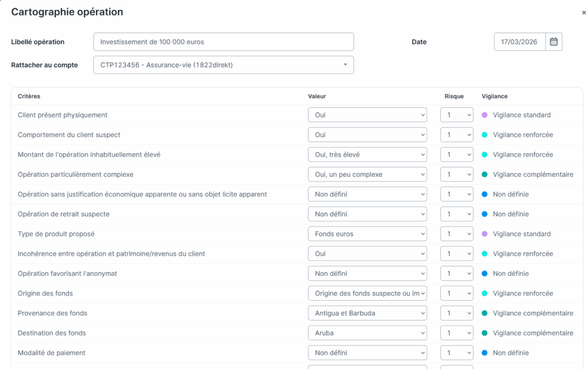Open value dropdown for Client présent physiquement
Image resolution: width=588 pixels, height=370 pixels.
coord(367,115)
